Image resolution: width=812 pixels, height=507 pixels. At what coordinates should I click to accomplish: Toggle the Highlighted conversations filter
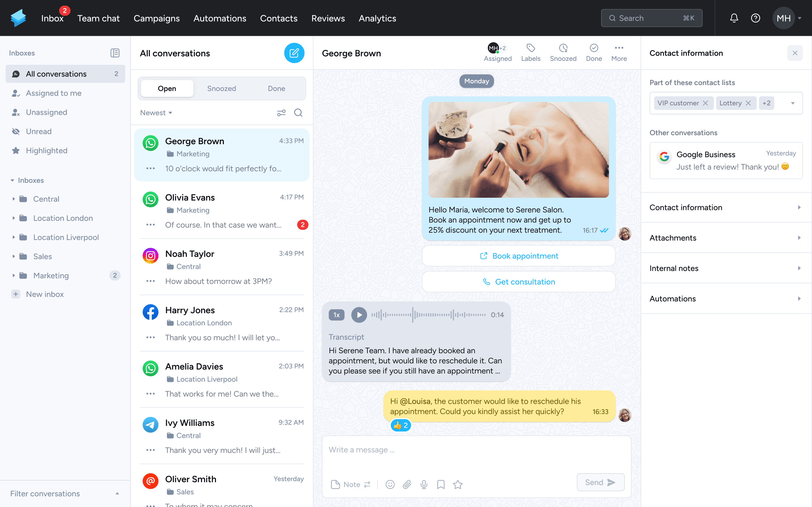point(46,151)
